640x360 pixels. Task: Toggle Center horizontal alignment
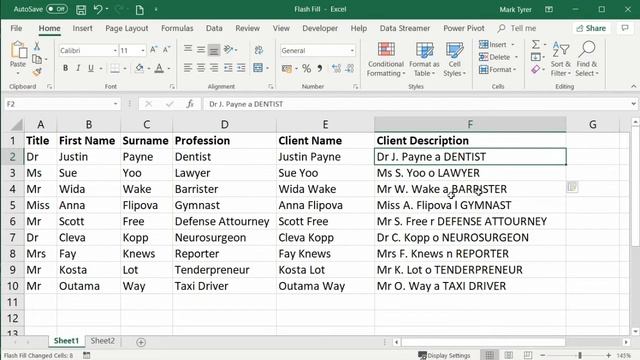201,68
